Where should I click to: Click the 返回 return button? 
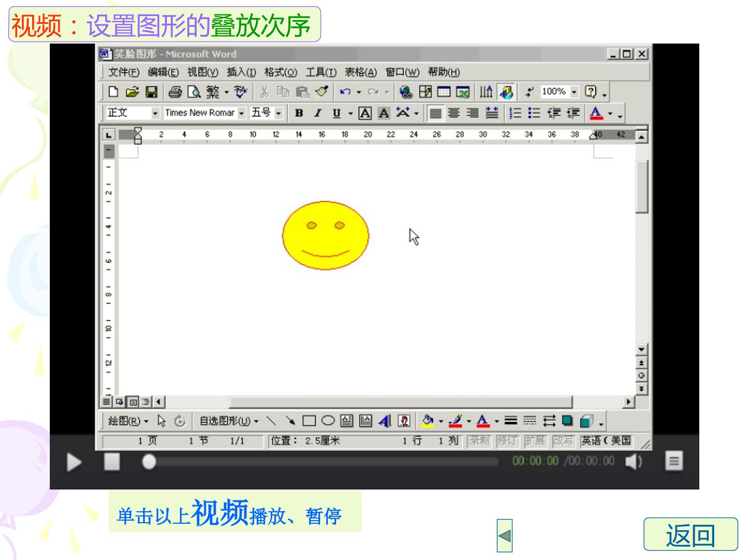coord(690,534)
